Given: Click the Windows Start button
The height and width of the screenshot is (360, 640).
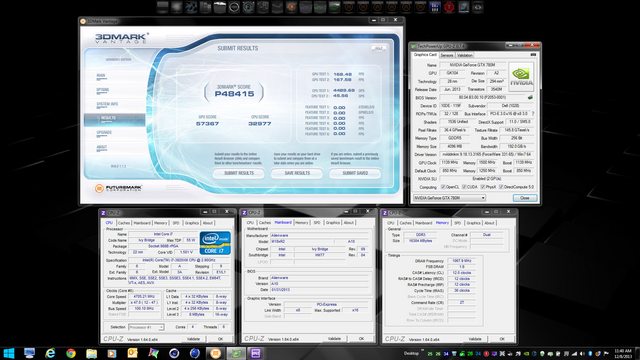Looking at the screenshot, I should (x=9, y=353).
